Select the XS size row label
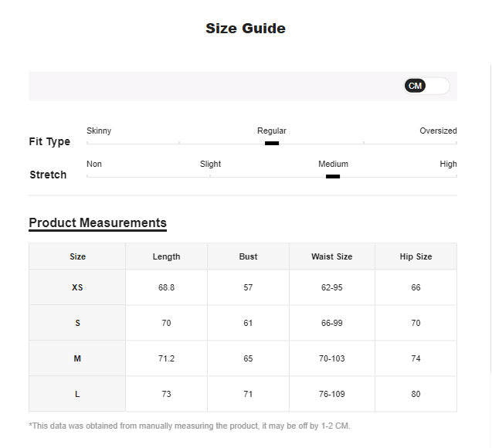 pos(77,287)
